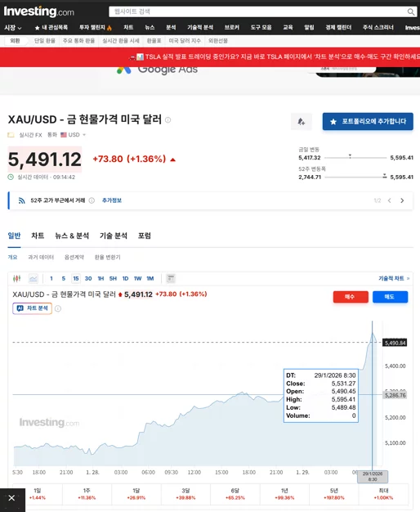Click the Investing.com logo in header

(39, 11)
